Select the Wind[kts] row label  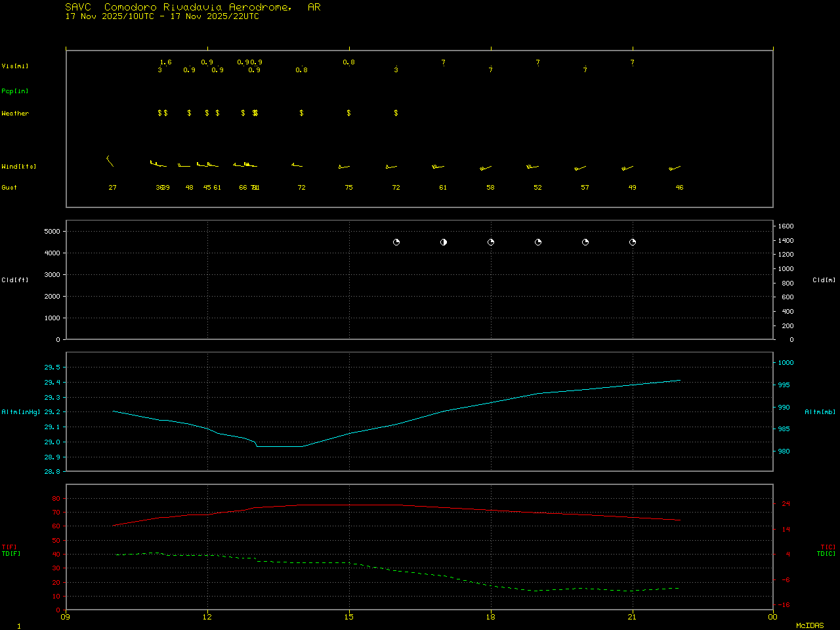click(x=19, y=167)
